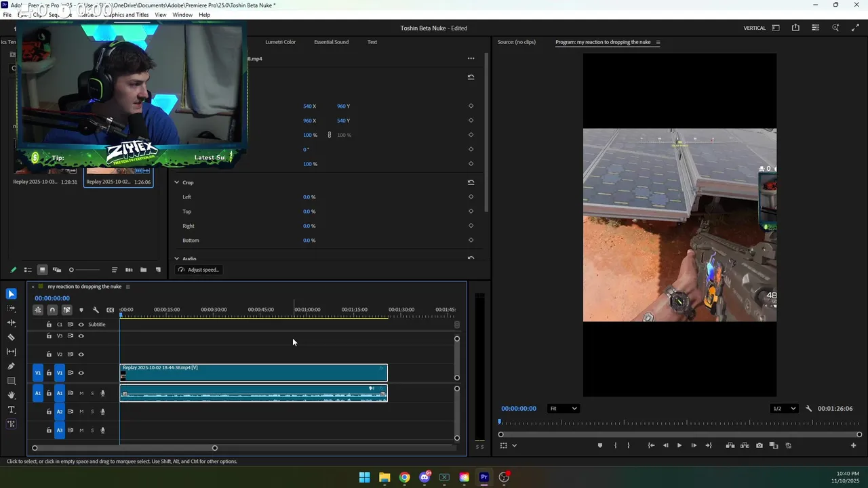Screen dimensions: 868x488
Task: Open Effect Controls more options menu
Action: click(471, 58)
